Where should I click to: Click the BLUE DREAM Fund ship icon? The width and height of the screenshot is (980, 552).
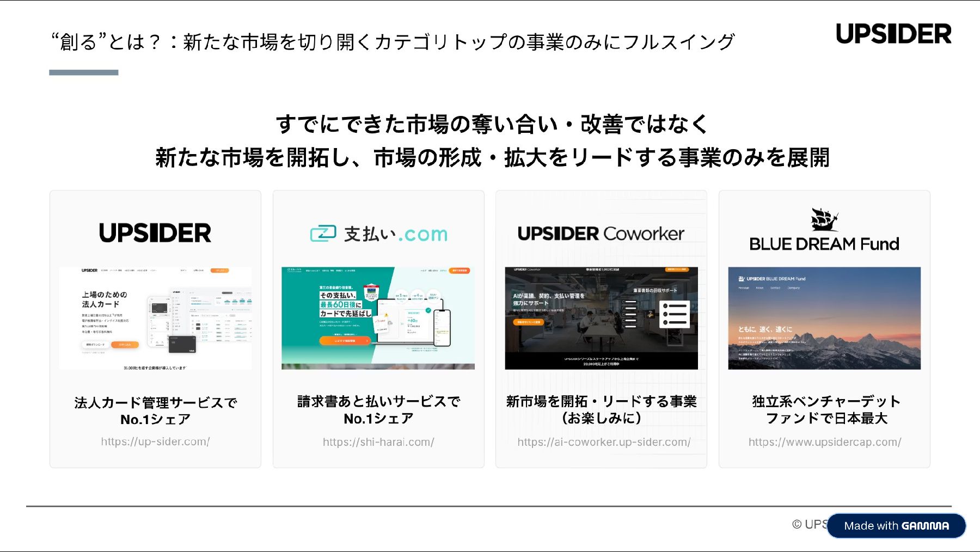(x=824, y=220)
